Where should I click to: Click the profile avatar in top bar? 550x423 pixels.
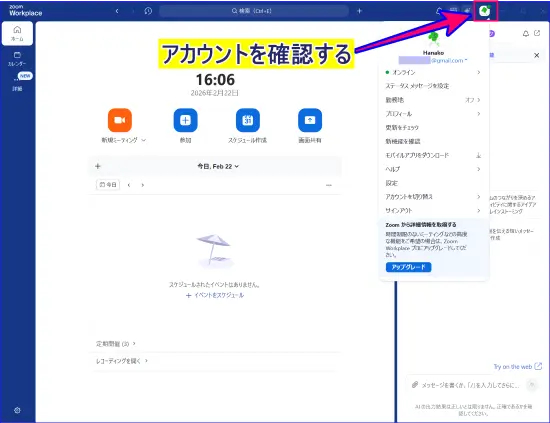click(x=485, y=11)
